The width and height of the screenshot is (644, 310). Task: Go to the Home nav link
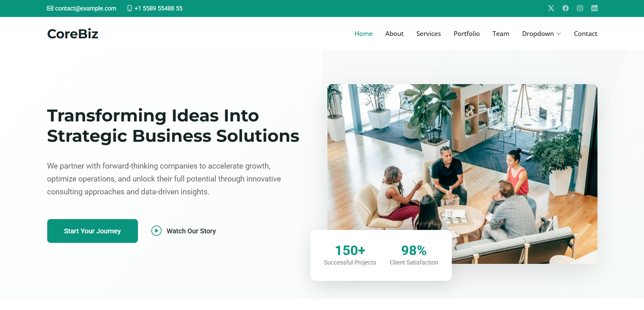(363, 34)
